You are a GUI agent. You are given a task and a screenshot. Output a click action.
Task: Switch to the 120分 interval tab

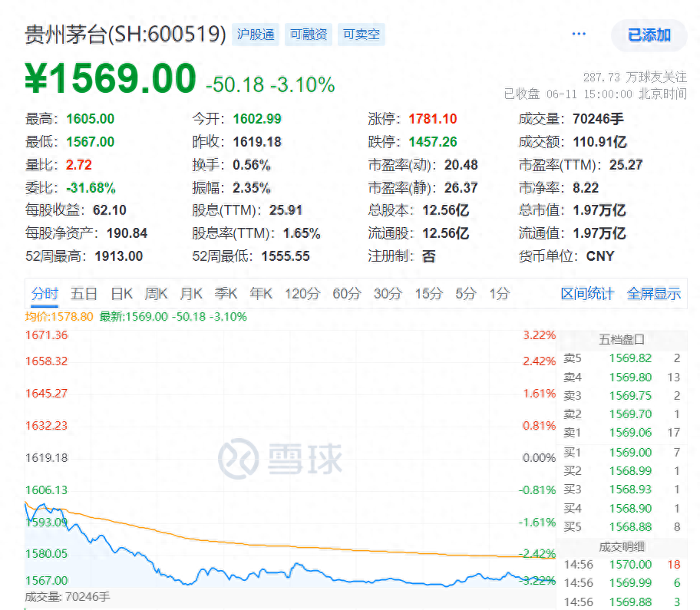click(x=301, y=294)
